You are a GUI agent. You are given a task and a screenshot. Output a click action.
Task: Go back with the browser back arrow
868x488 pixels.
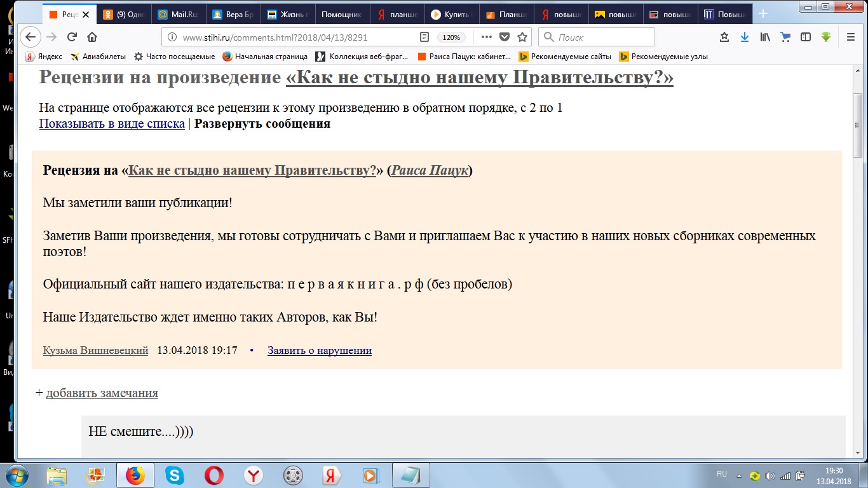[x=30, y=37]
